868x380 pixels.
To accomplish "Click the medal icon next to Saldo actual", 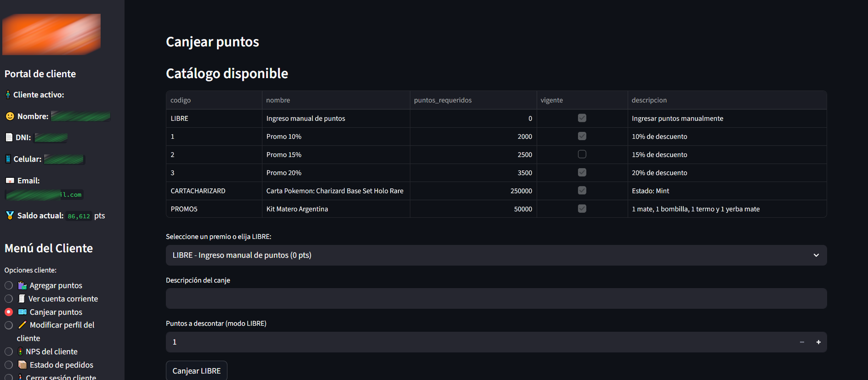I will click(10, 216).
